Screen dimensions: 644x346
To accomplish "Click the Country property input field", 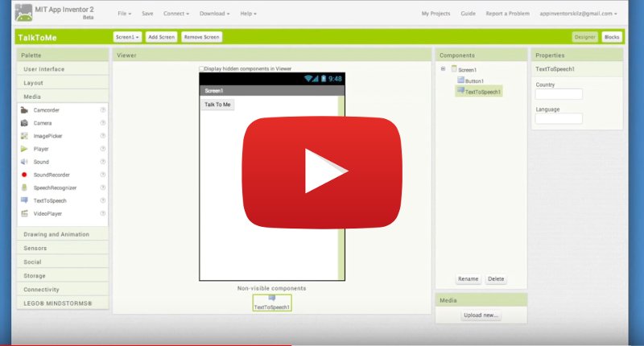I will pos(559,94).
